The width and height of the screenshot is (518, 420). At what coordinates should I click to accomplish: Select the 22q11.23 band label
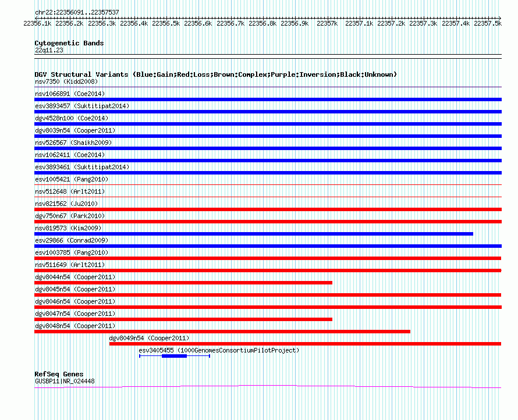pos(49,50)
